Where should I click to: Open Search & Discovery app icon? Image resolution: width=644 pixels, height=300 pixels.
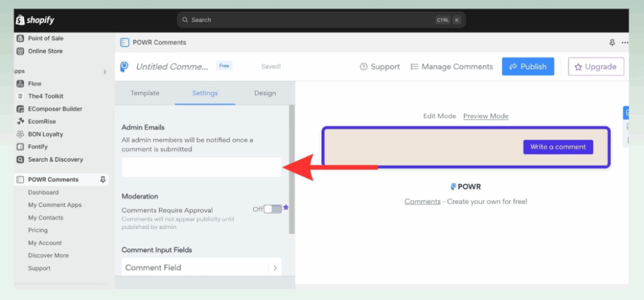[20, 160]
